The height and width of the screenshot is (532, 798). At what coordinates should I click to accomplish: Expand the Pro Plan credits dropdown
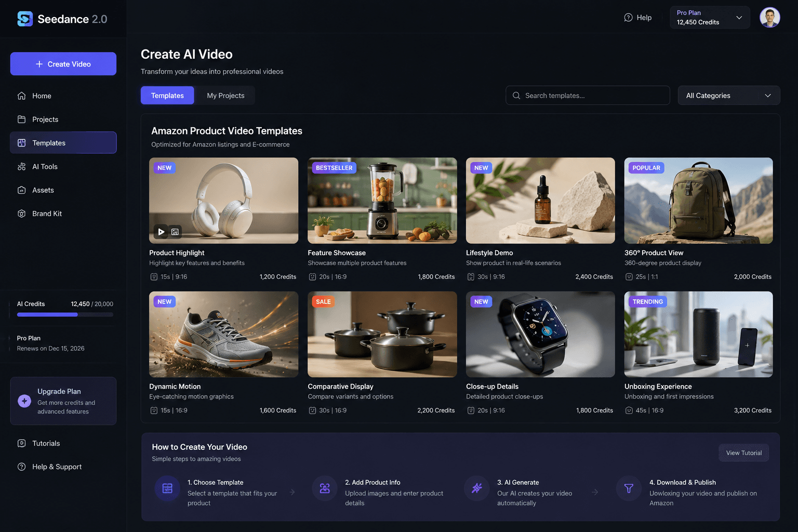click(x=710, y=18)
